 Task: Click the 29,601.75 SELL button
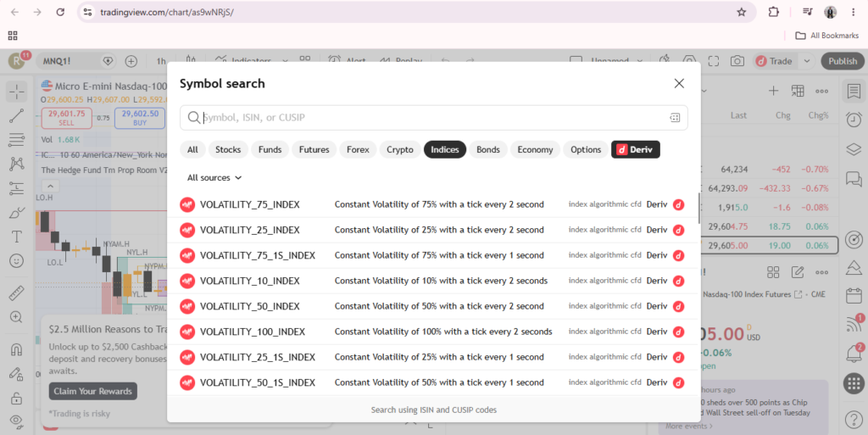point(66,118)
